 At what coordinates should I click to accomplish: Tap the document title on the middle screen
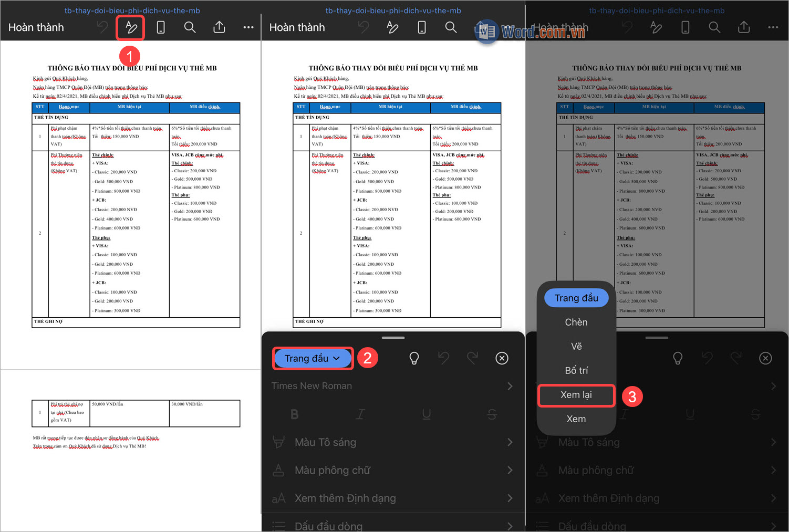pyautogui.click(x=393, y=11)
